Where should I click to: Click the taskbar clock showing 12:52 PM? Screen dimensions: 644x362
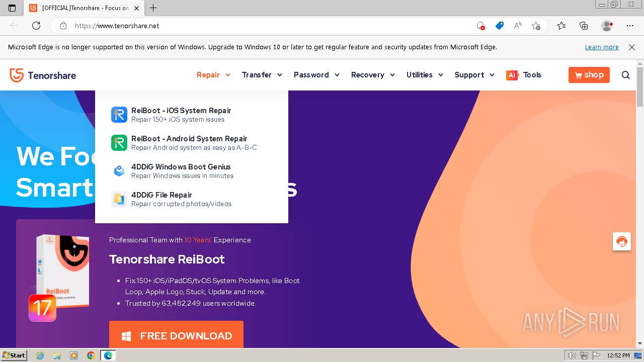pos(618,355)
